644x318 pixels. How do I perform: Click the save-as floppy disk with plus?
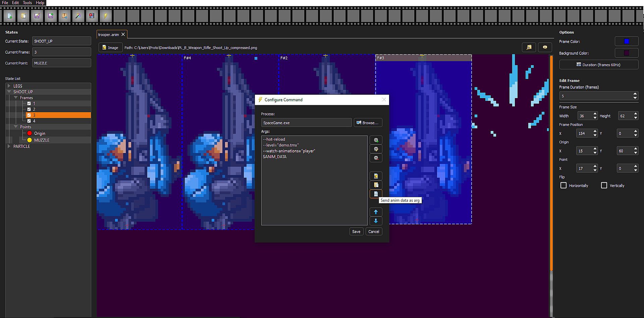(51, 16)
